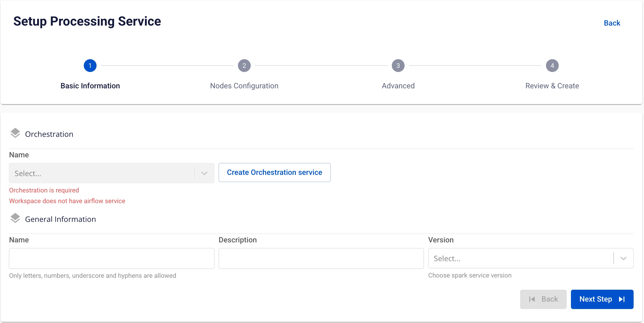644x323 pixels.
Task: Go to Advanced step label
Action: pos(398,86)
